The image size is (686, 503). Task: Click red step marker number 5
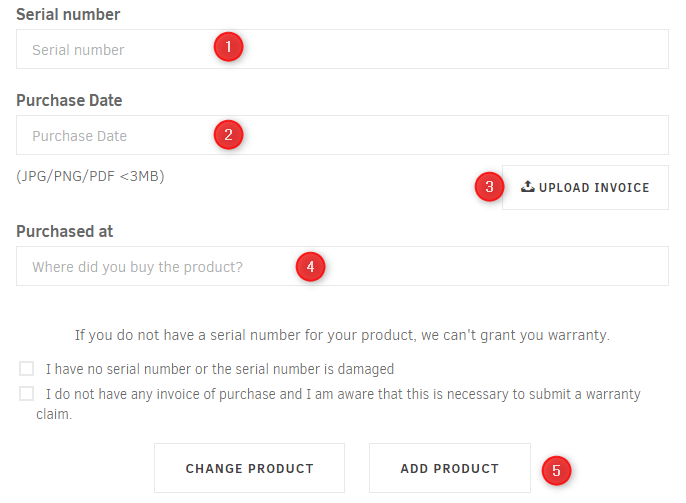click(x=556, y=471)
